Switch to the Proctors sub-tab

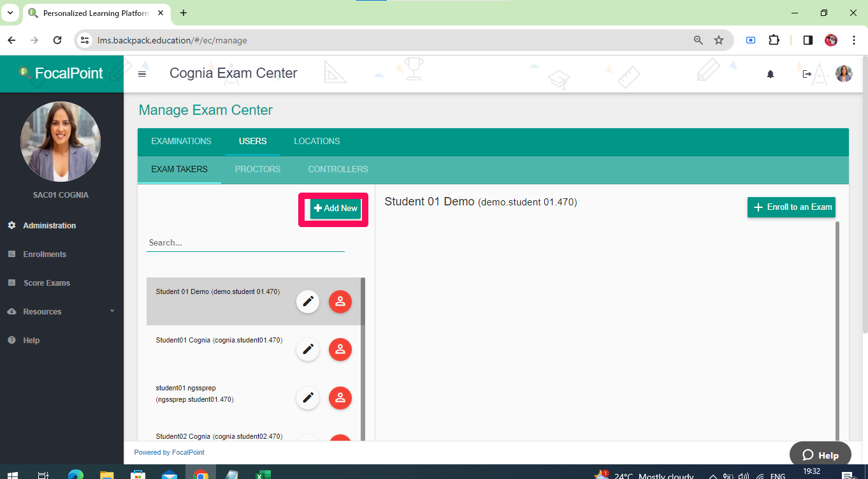(257, 169)
